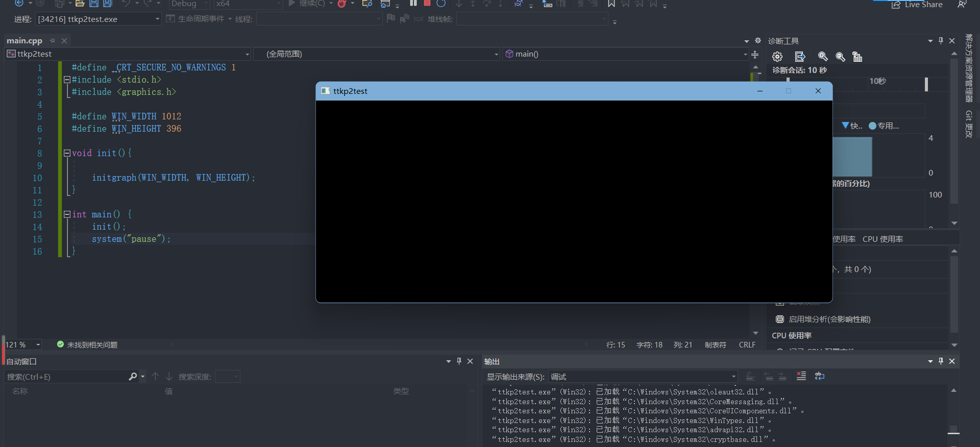Open the (全局范围) global scope dropdown
Image resolution: width=980 pixels, height=447 pixels.
pos(377,54)
